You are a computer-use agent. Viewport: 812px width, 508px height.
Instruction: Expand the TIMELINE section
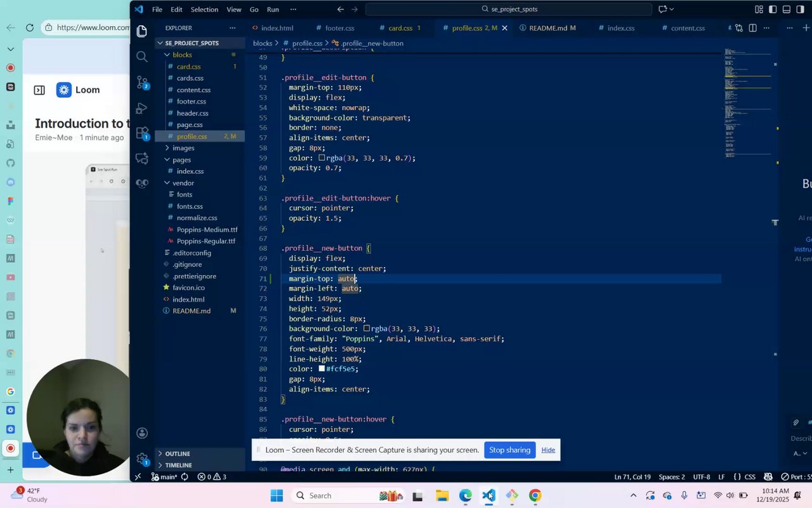pos(200,465)
